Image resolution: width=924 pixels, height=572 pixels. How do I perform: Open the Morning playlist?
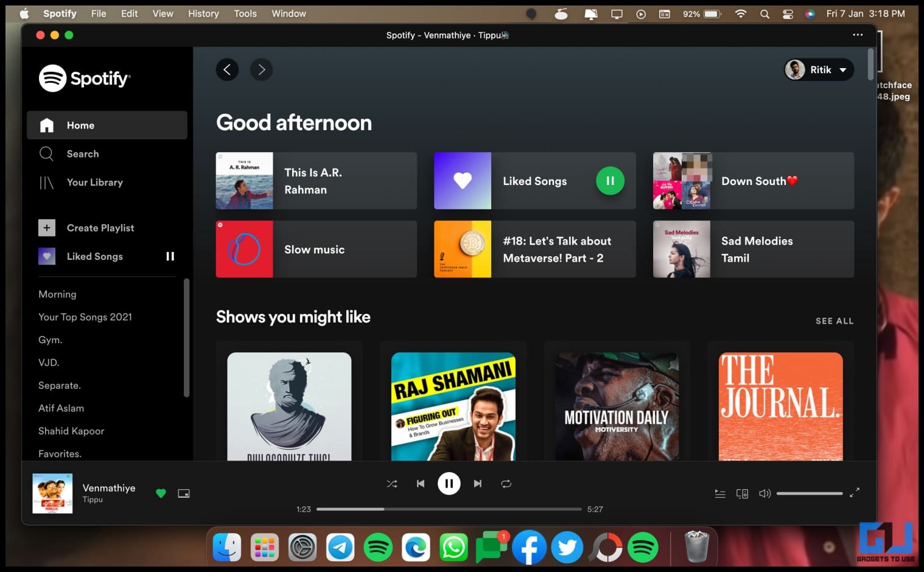57,295
